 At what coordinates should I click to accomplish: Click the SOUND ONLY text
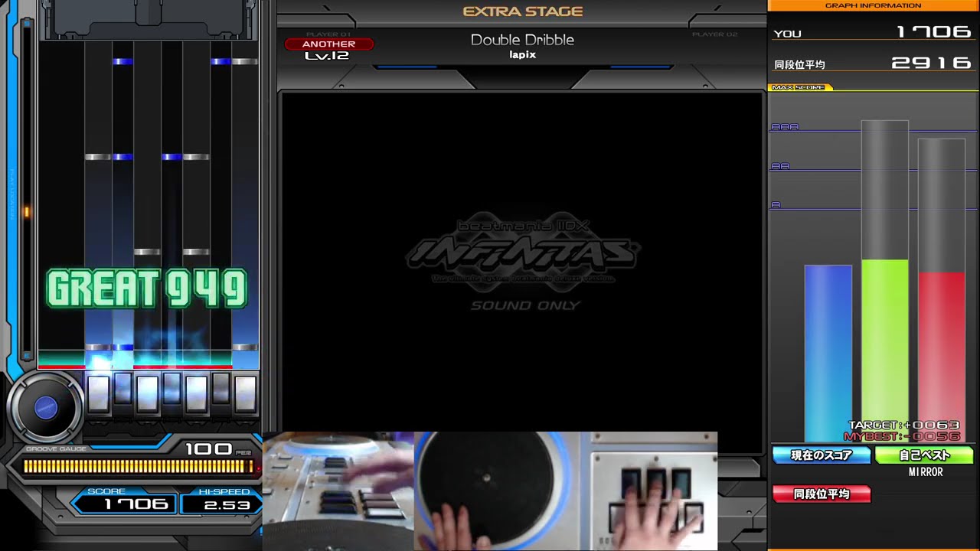coord(525,305)
